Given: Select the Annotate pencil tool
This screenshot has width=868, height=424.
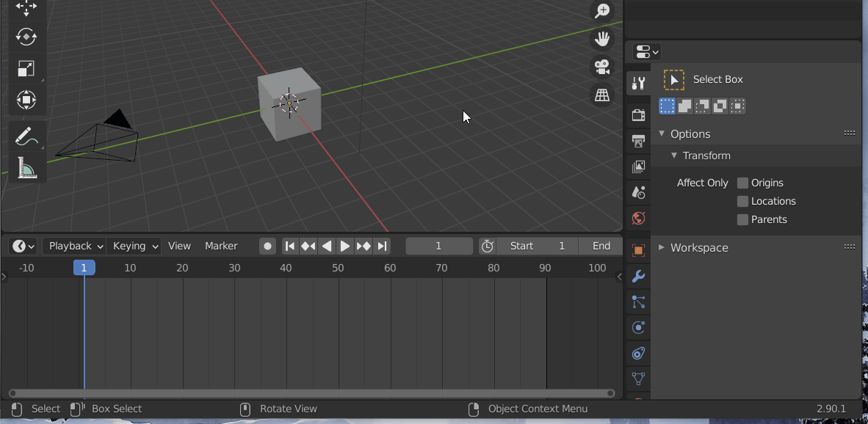Looking at the screenshot, I should pos(26,136).
